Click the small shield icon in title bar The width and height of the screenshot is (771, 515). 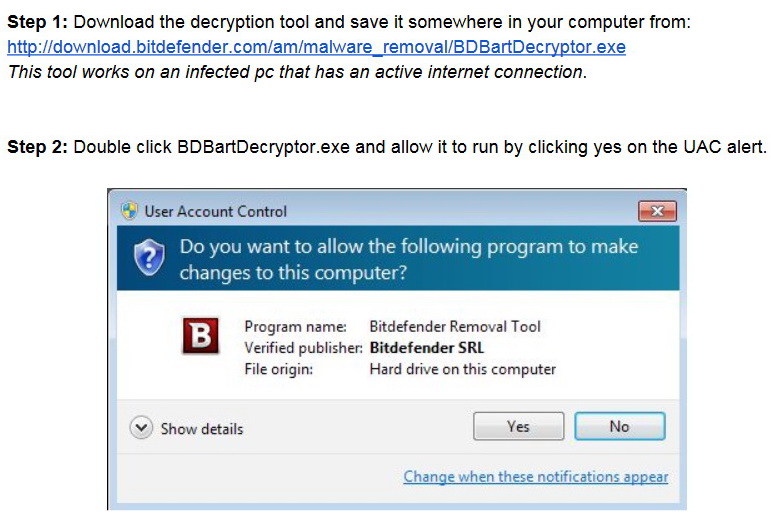[x=129, y=211]
